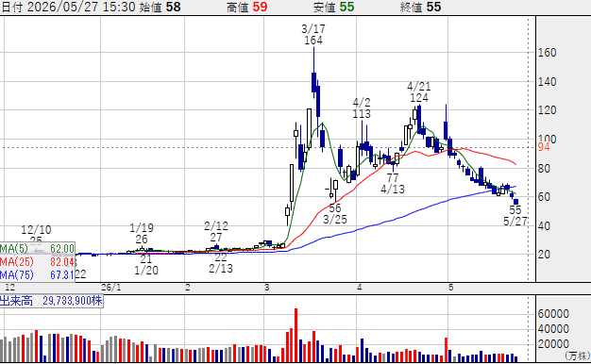Click the 1/20 low label 21
Image resolution: width=591 pixels, height=364 pixels.
coord(146,259)
